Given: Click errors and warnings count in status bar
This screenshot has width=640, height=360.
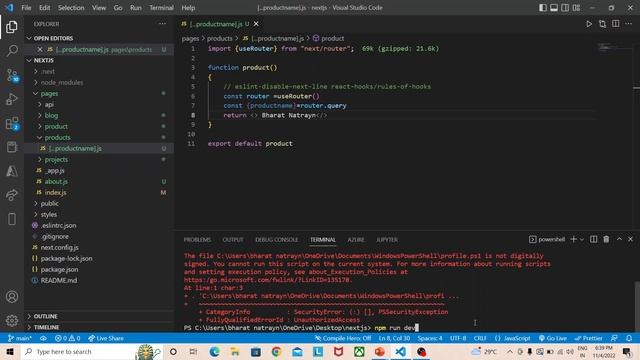Looking at the screenshot, I should [x=67, y=338].
